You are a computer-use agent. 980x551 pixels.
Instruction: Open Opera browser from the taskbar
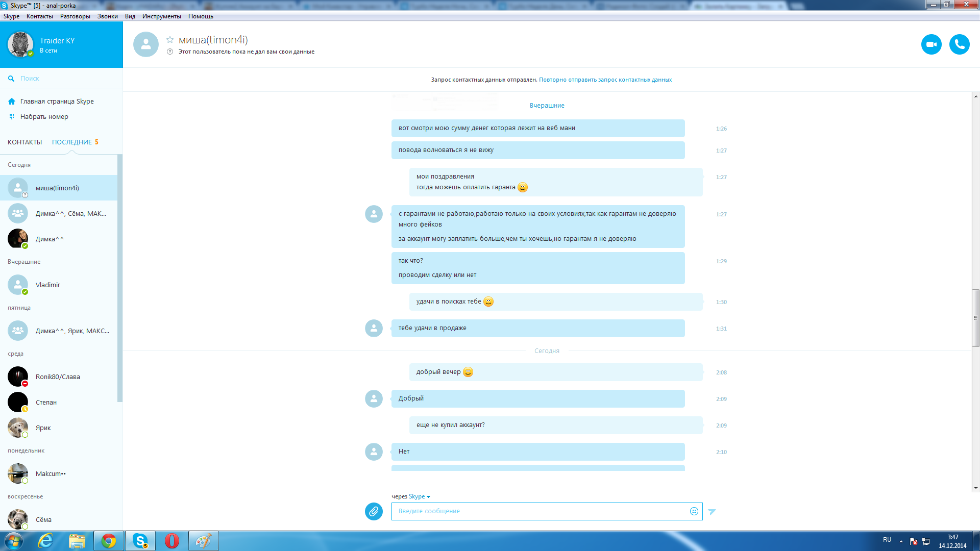(x=172, y=541)
